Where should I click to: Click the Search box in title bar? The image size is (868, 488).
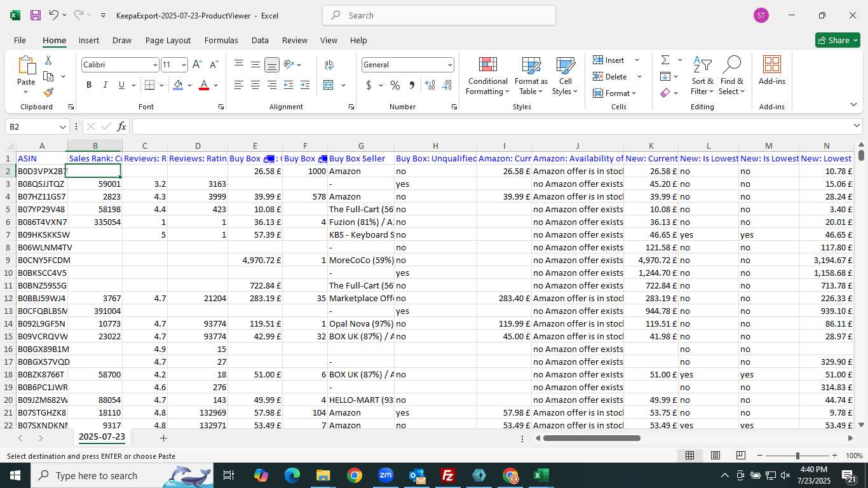(x=439, y=15)
